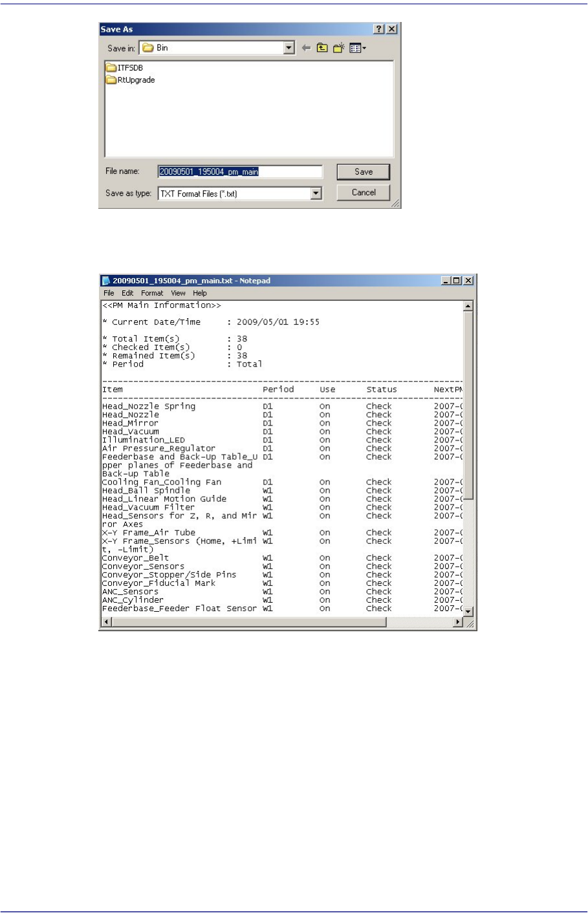
Task: Click the 'Use' column header text
Action: click(x=327, y=389)
